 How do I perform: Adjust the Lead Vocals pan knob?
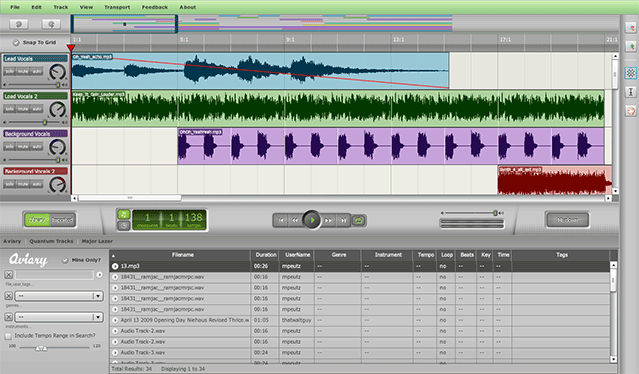point(57,72)
